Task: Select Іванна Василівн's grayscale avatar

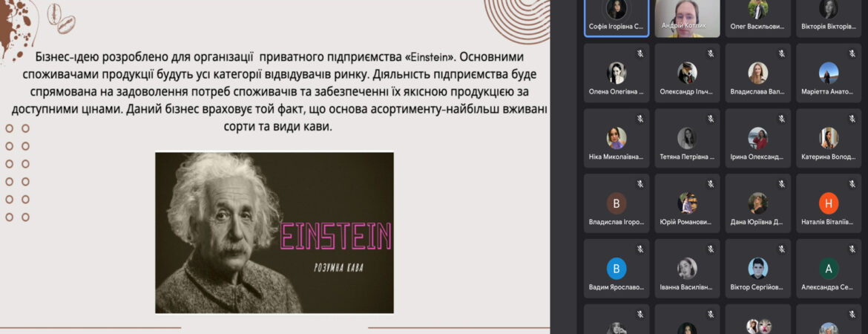Action: click(687, 269)
